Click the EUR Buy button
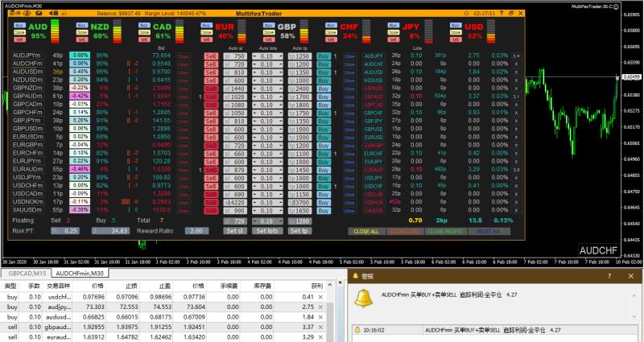This screenshot has width=644, height=342. coord(206,26)
